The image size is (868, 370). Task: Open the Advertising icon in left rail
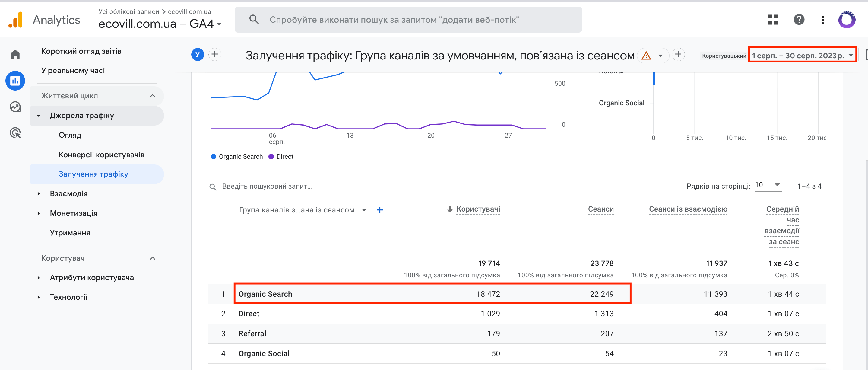pos(15,133)
